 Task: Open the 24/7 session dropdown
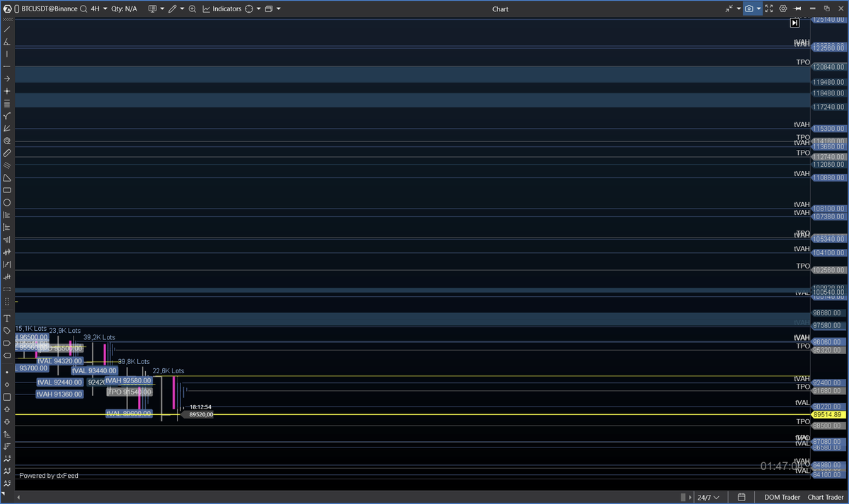(x=710, y=497)
